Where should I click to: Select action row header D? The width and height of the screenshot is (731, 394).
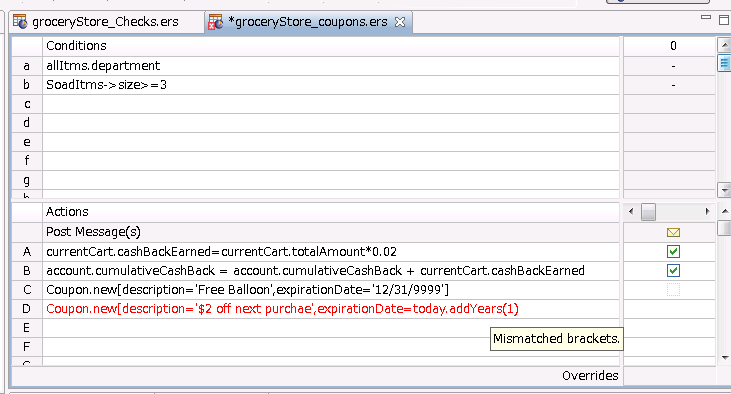click(x=27, y=309)
